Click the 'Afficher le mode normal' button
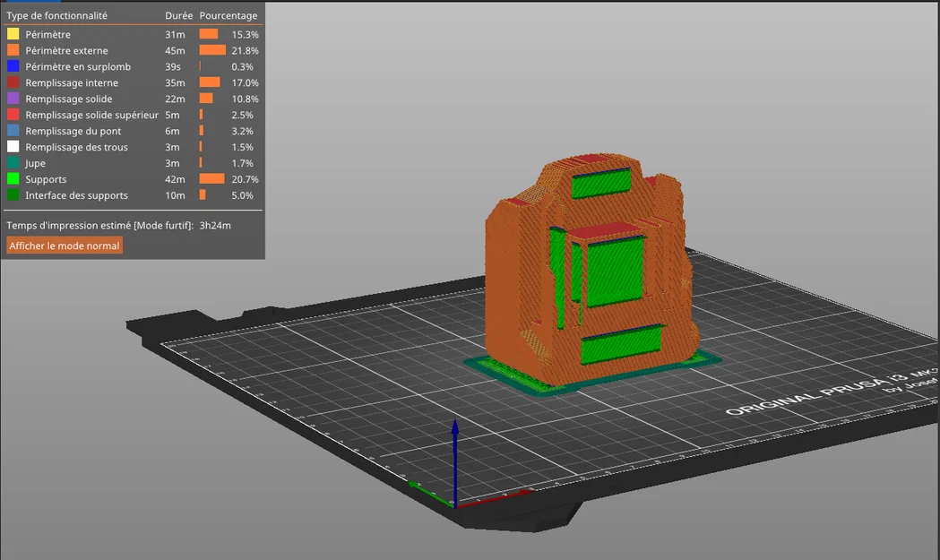Viewport: 940px width, 560px height. click(x=65, y=246)
